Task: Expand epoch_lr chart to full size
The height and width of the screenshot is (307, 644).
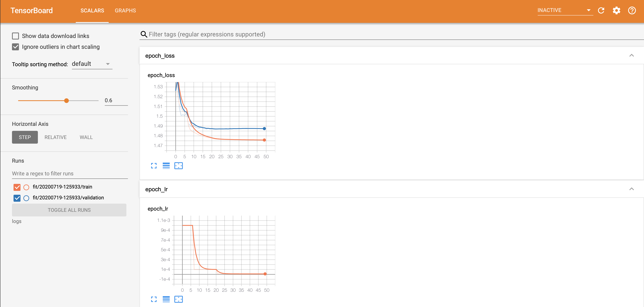Action: coord(154,299)
